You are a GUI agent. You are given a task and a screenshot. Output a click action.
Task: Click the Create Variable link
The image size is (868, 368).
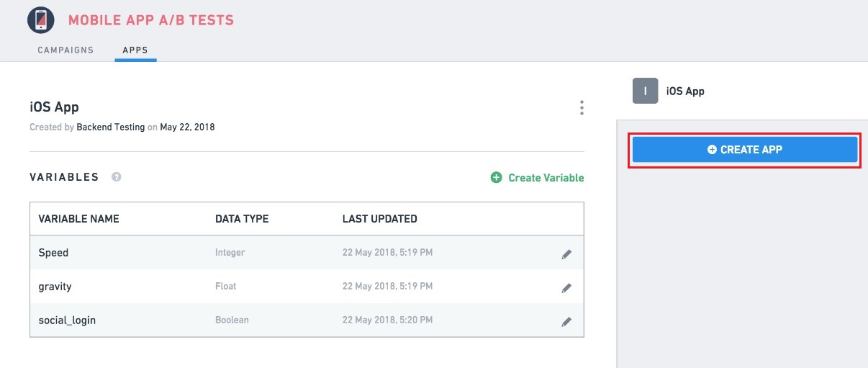click(x=537, y=177)
